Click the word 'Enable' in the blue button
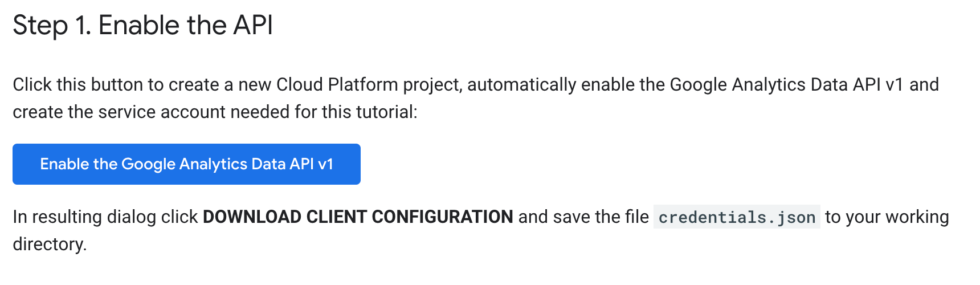The width and height of the screenshot is (980, 285). 65,164
